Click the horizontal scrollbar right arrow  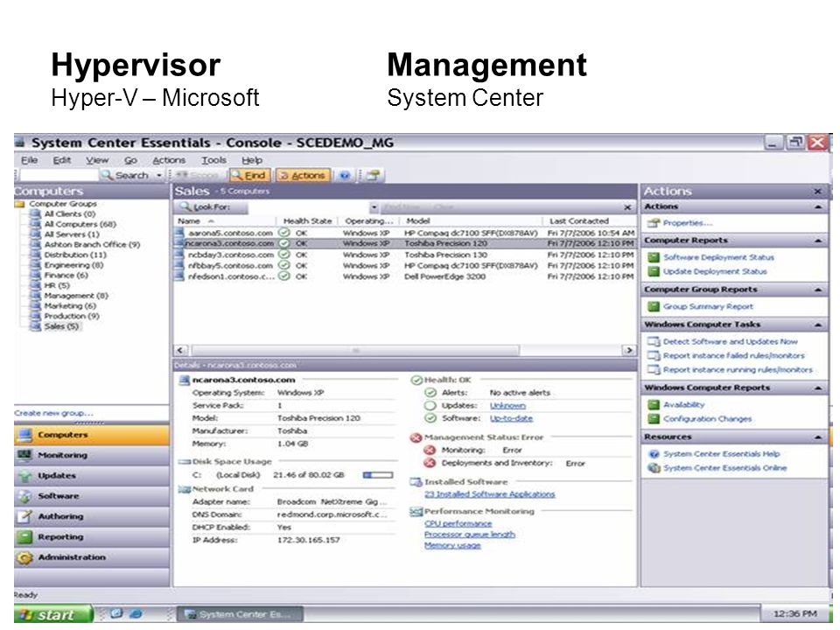tap(629, 350)
